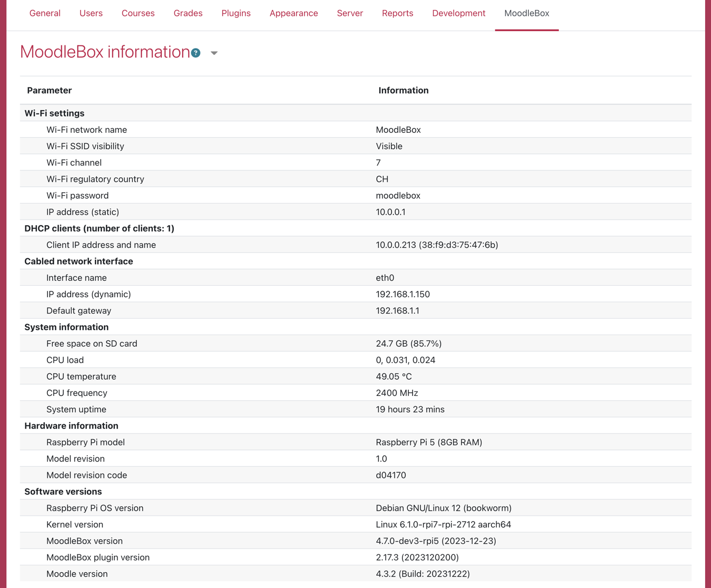Select the MoodleBox tab
711x588 pixels.
coord(527,13)
